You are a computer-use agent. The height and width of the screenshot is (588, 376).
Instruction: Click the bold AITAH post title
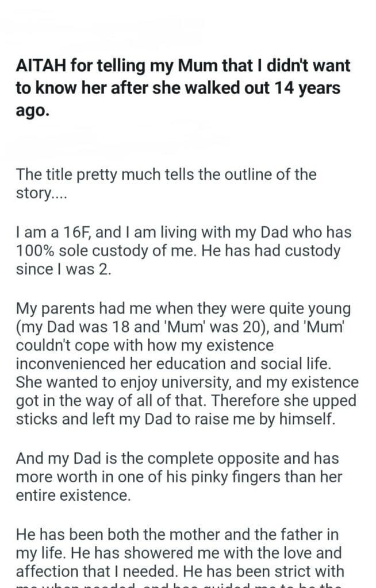[183, 88]
